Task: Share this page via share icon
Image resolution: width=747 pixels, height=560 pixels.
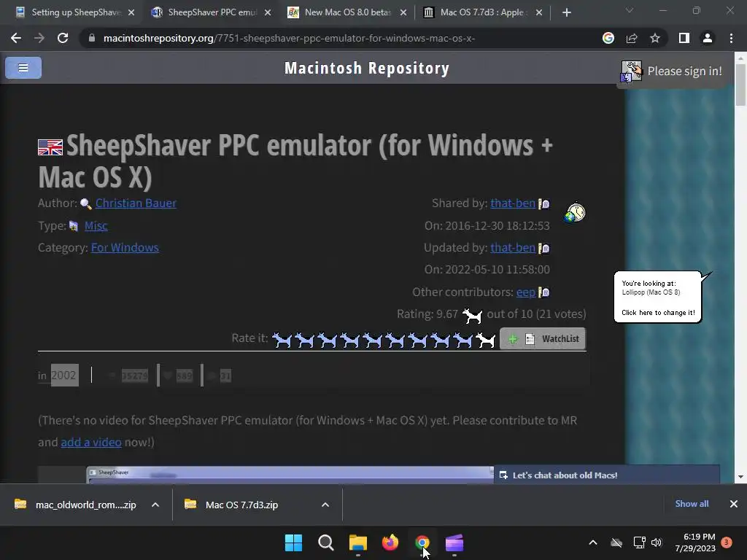Action: click(632, 38)
